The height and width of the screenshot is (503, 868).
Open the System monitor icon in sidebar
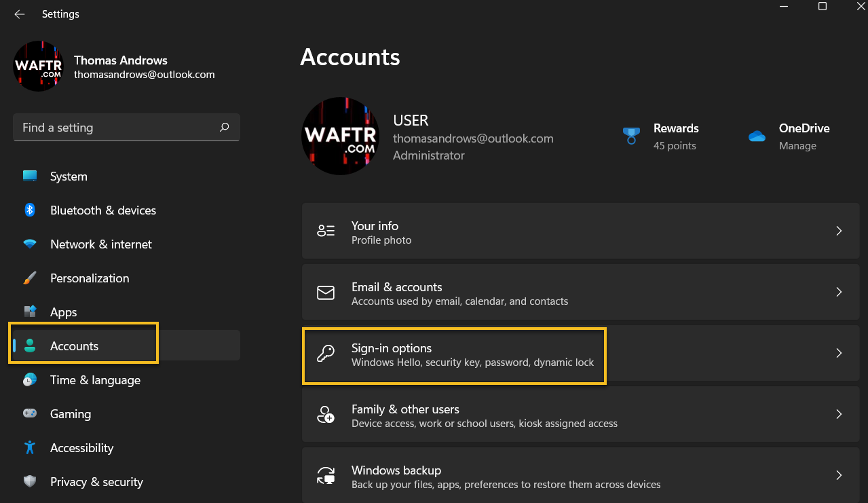pos(30,176)
